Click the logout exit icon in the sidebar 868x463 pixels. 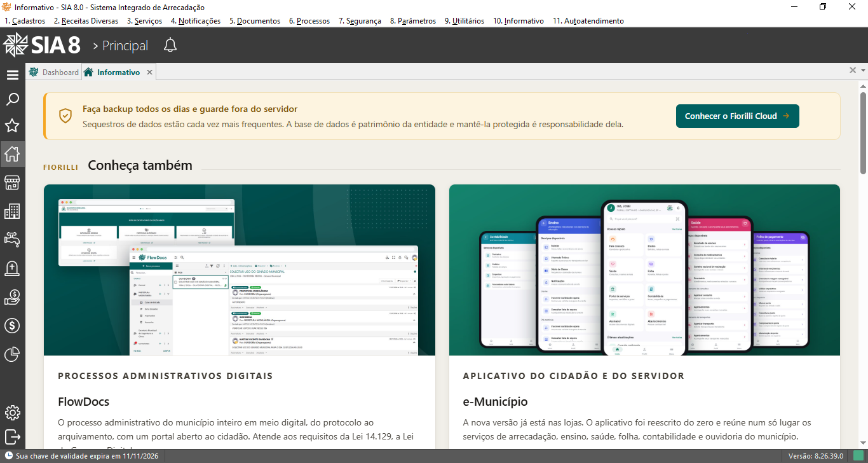[x=12, y=438]
